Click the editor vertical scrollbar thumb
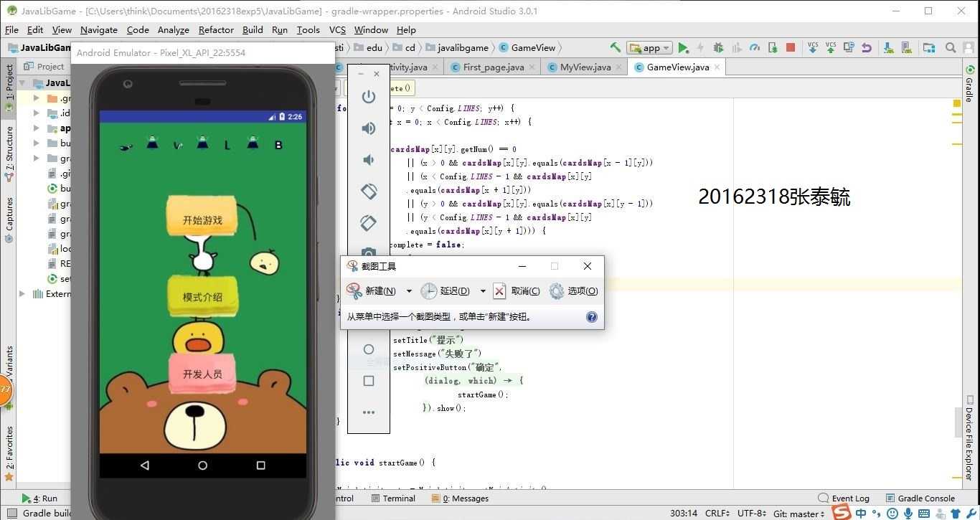Screen dimensions: 980x520 [x=958, y=421]
